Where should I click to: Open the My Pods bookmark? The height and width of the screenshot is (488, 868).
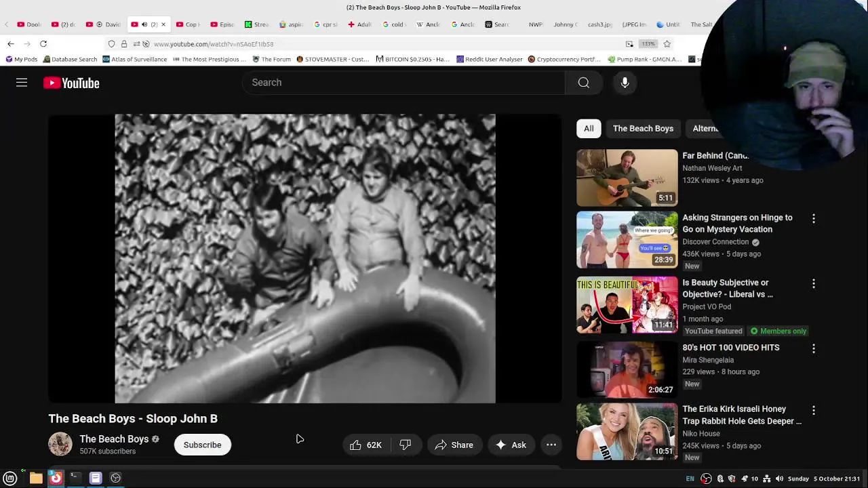21,59
